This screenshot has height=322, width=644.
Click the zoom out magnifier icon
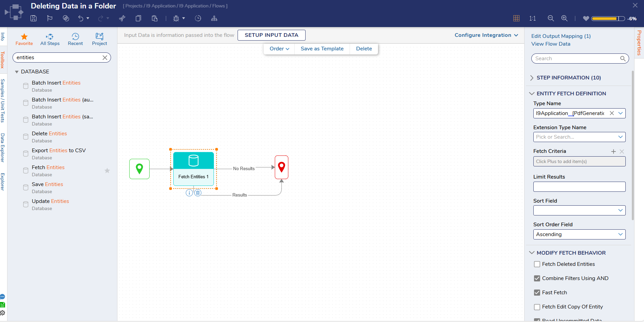point(551,19)
